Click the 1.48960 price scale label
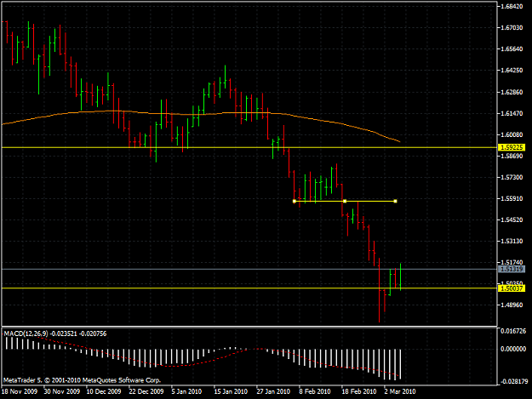 (512, 305)
